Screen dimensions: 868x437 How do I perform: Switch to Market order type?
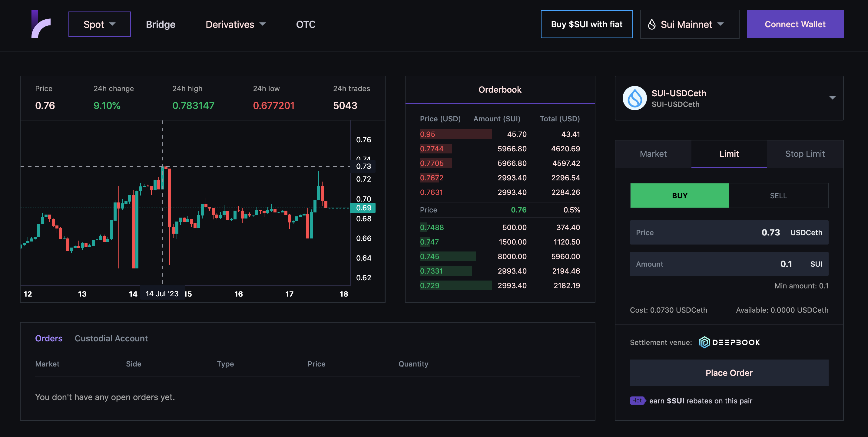(x=653, y=154)
